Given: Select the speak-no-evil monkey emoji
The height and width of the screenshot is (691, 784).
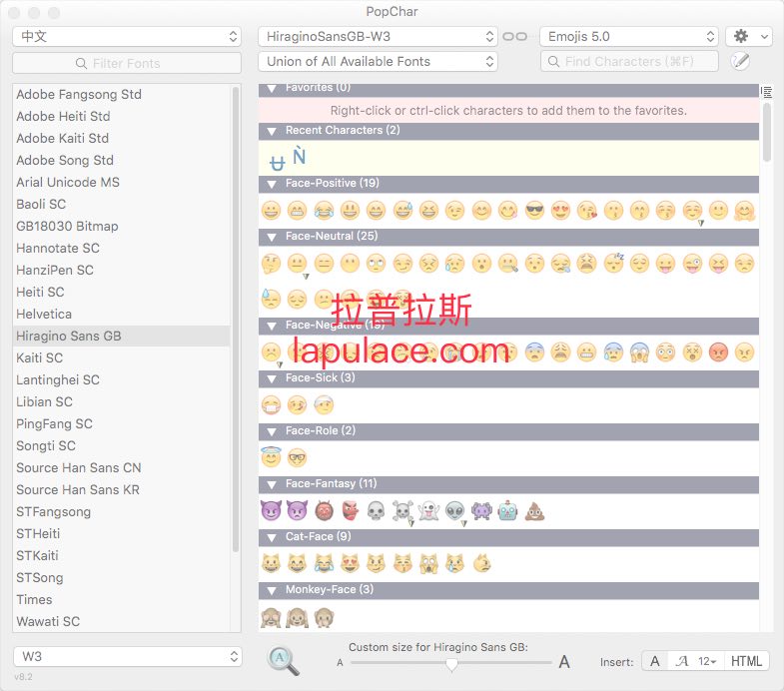Looking at the screenshot, I should pos(324,617).
